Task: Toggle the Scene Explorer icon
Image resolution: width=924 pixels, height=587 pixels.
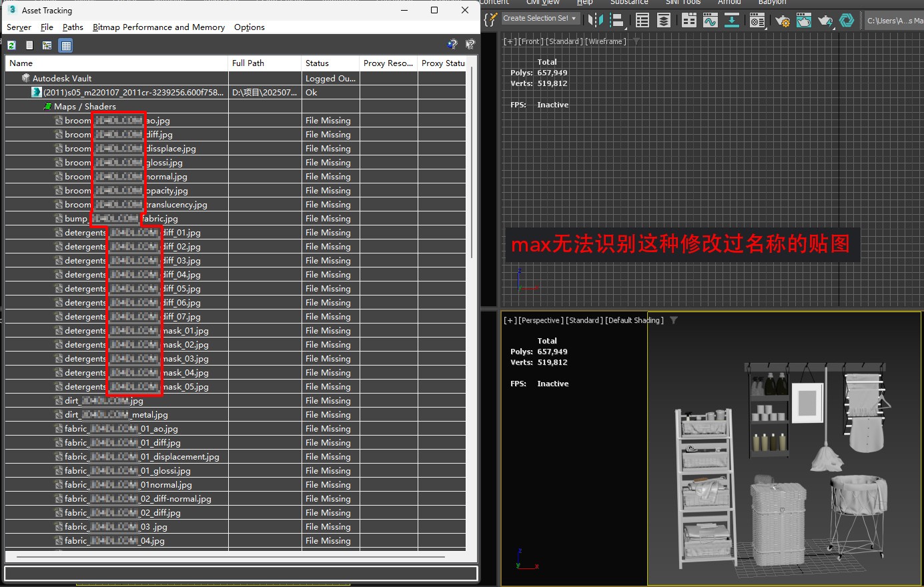Action: pos(642,21)
